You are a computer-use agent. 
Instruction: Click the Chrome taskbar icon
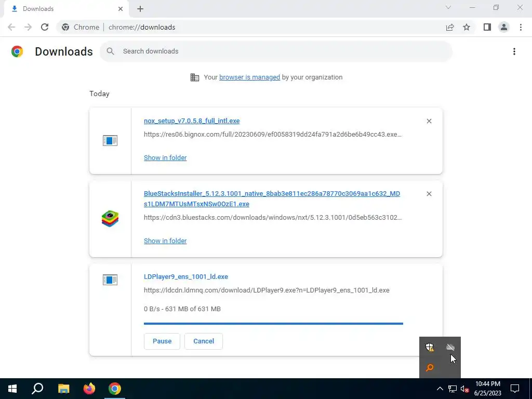point(115,389)
